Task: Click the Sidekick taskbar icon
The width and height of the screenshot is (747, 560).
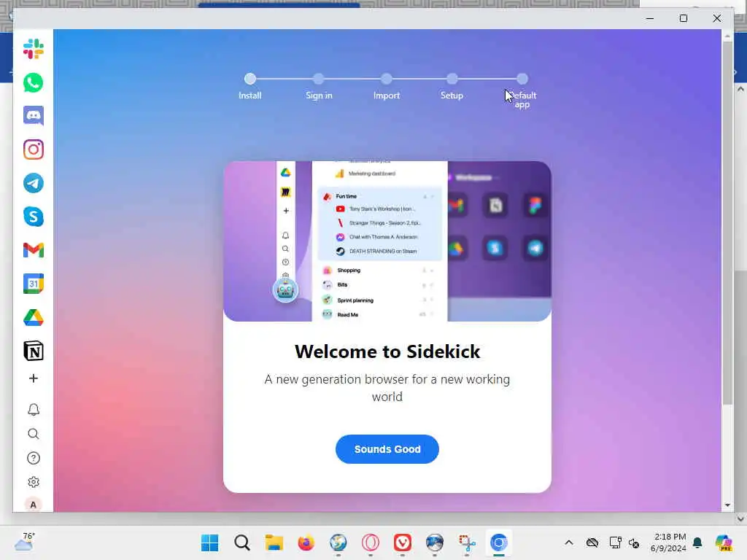Action: pyautogui.click(x=499, y=542)
